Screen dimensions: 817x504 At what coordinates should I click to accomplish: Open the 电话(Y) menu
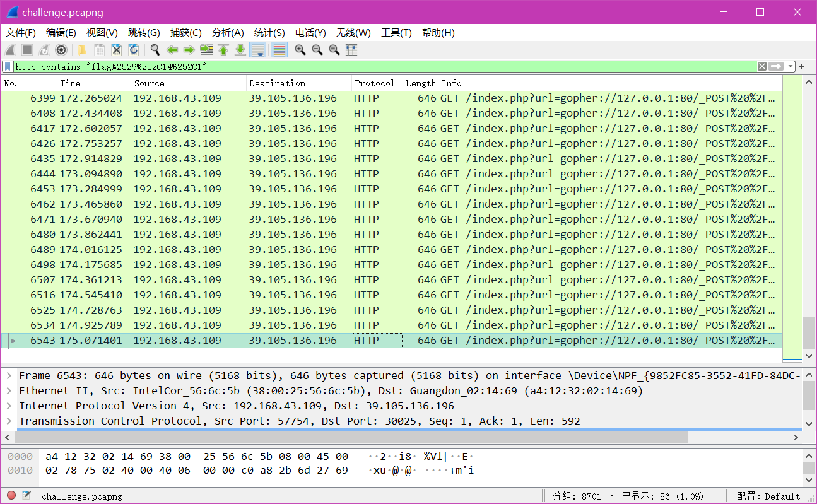pos(310,33)
